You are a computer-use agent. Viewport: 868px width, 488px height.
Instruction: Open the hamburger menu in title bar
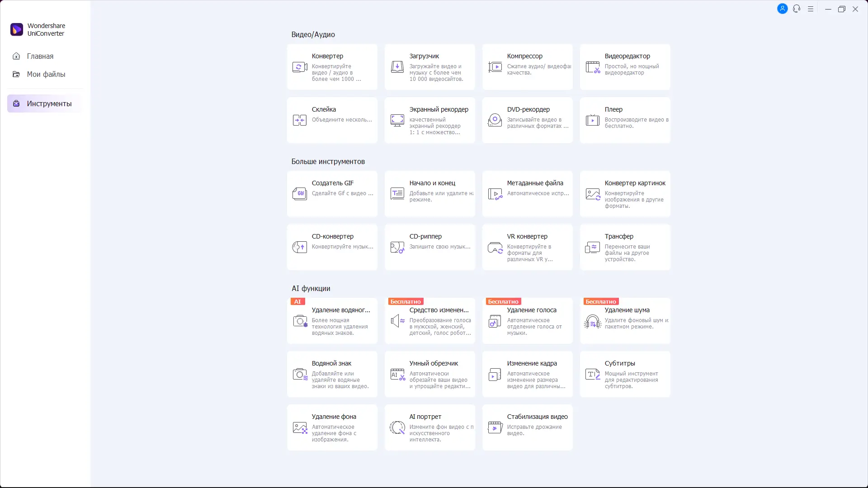tap(811, 9)
